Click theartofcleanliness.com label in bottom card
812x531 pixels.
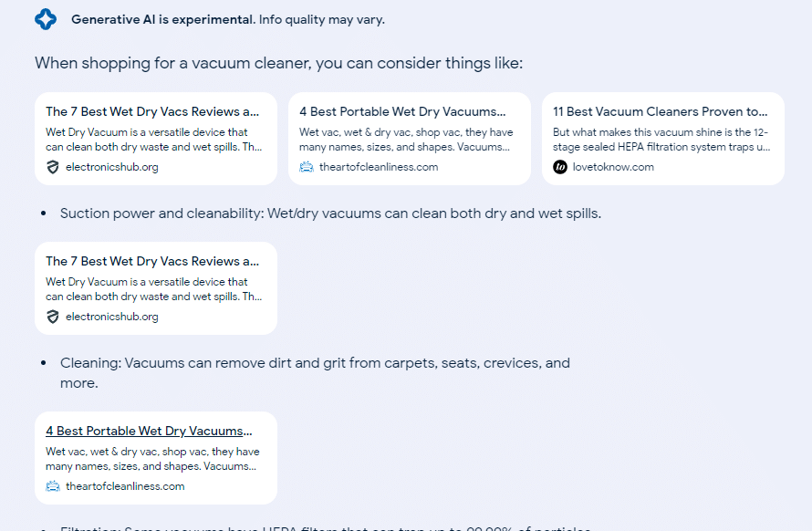(x=125, y=486)
